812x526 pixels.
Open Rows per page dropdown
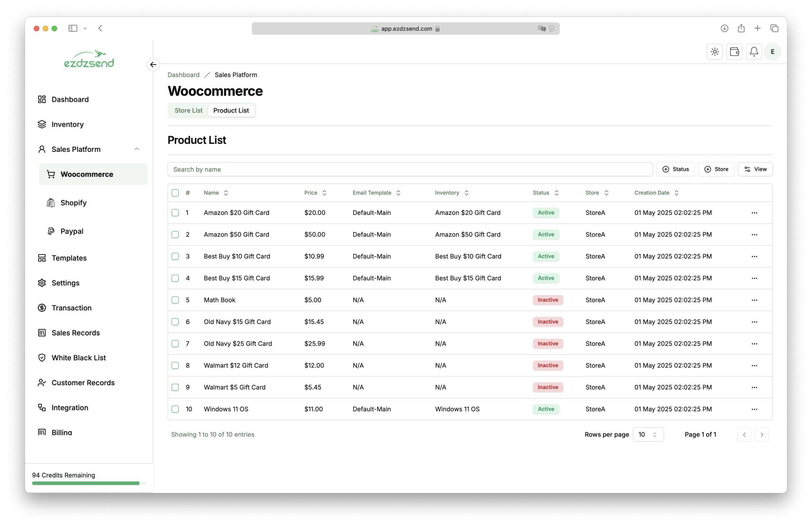coord(648,435)
